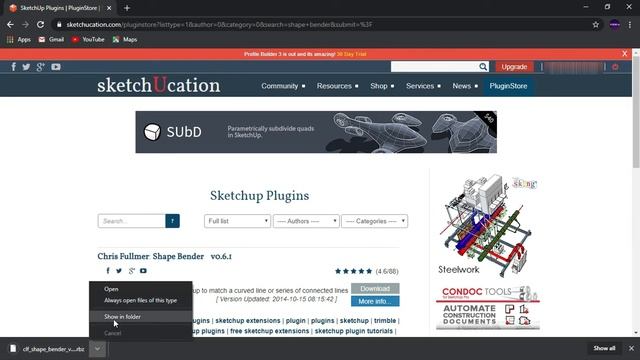640x360 pixels.
Task: Click the SUbD banner advertisement
Action: point(316,132)
